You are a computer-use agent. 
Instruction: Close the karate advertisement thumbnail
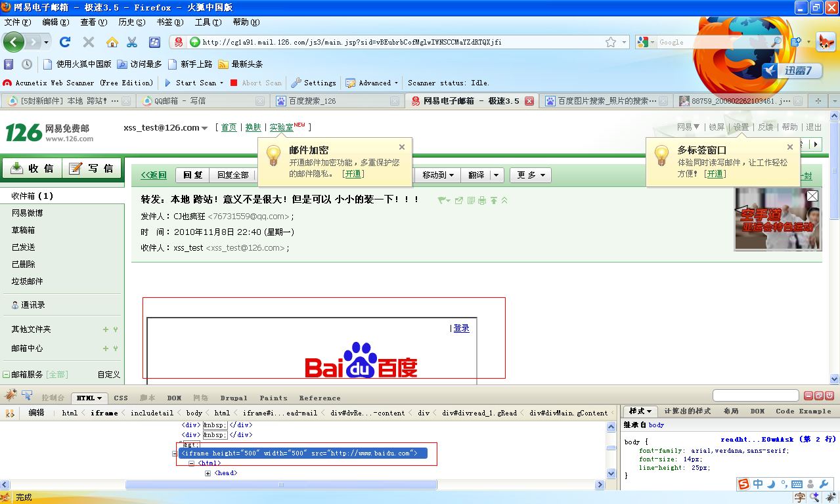(812, 196)
